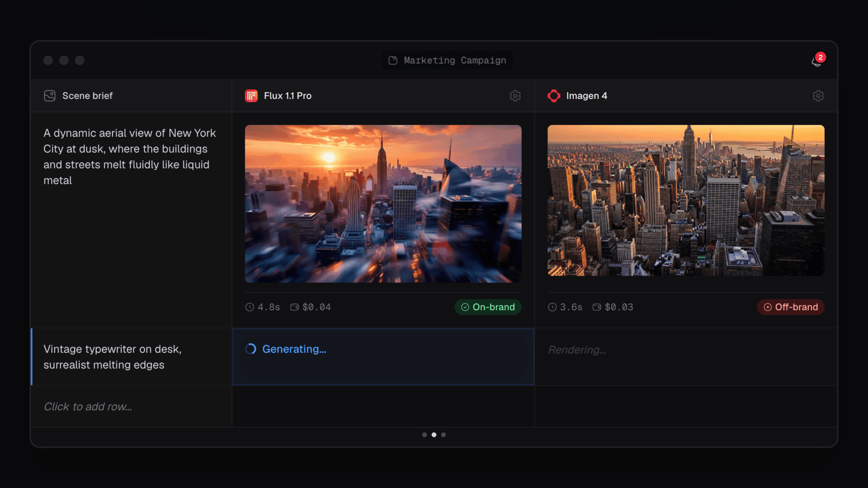Click the Imagen 4 logo icon
The image size is (868, 488).
554,96
